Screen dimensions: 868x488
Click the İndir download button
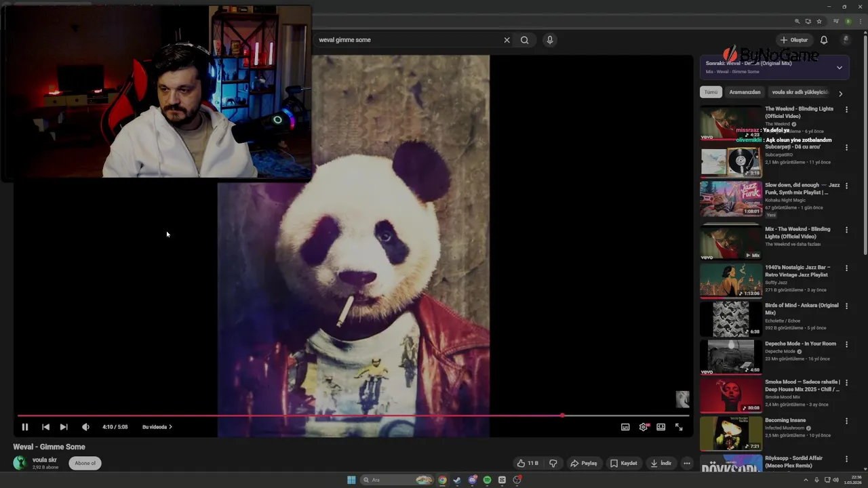pyautogui.click(x=660, y=464)
